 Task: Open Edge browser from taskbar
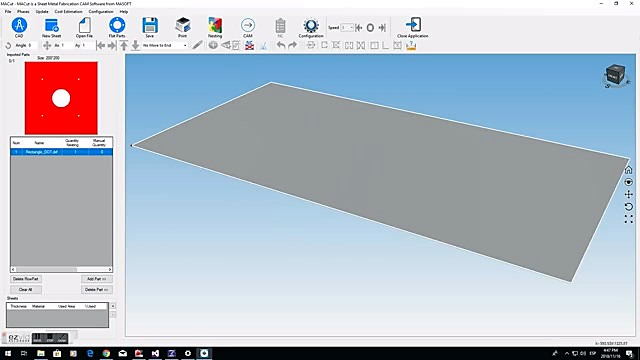pos(90,353)
